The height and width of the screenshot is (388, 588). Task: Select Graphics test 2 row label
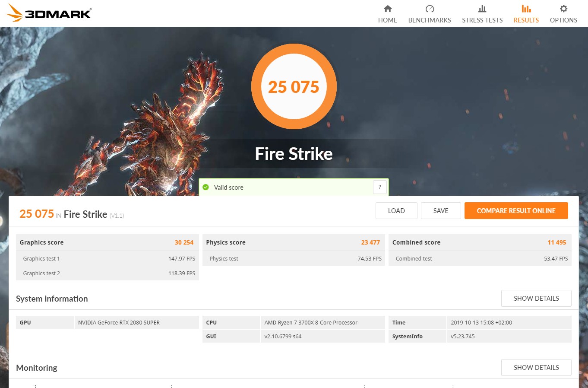coord(41,274)
